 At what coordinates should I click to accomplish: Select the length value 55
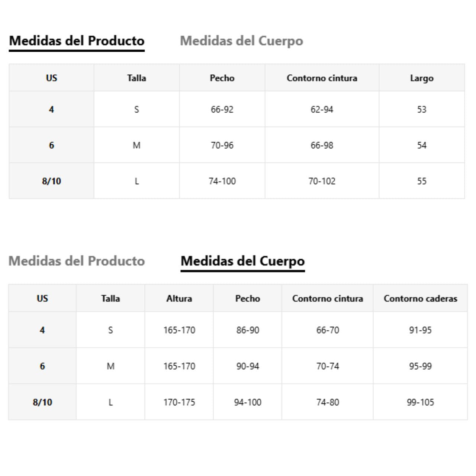(422, 181)
